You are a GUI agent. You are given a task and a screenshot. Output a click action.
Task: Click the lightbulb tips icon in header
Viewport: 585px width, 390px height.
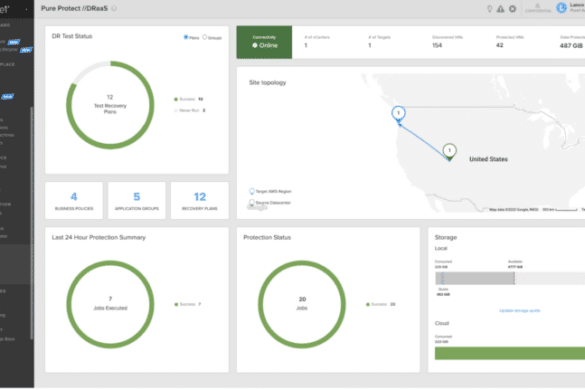(489, 9)
